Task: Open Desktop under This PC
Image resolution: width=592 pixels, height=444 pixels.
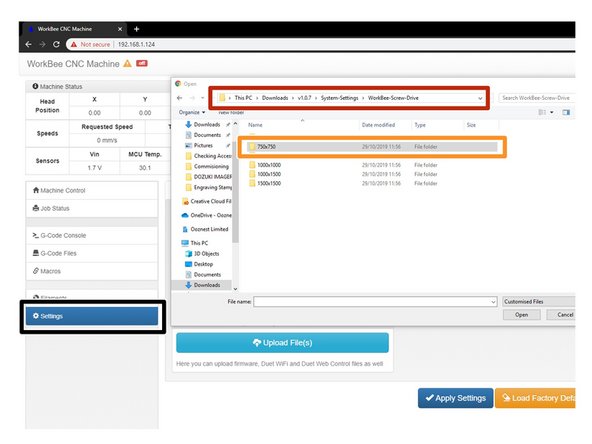Action: (199, 264)
